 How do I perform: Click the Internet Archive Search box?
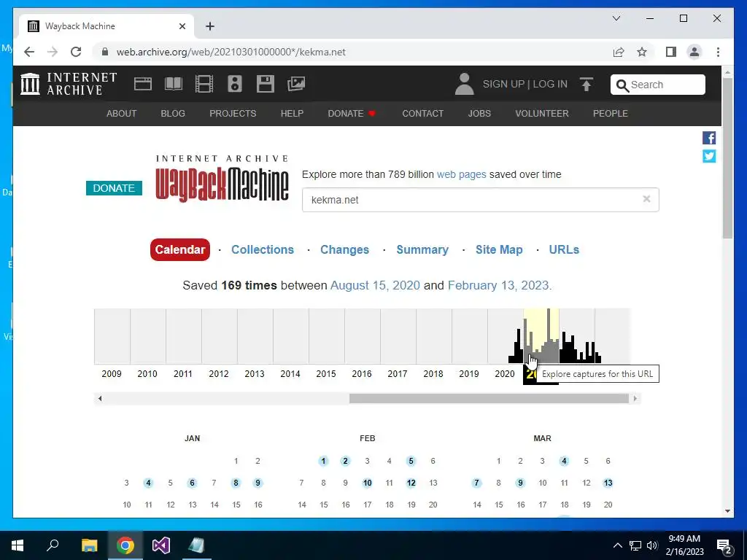tap(658, 85)
